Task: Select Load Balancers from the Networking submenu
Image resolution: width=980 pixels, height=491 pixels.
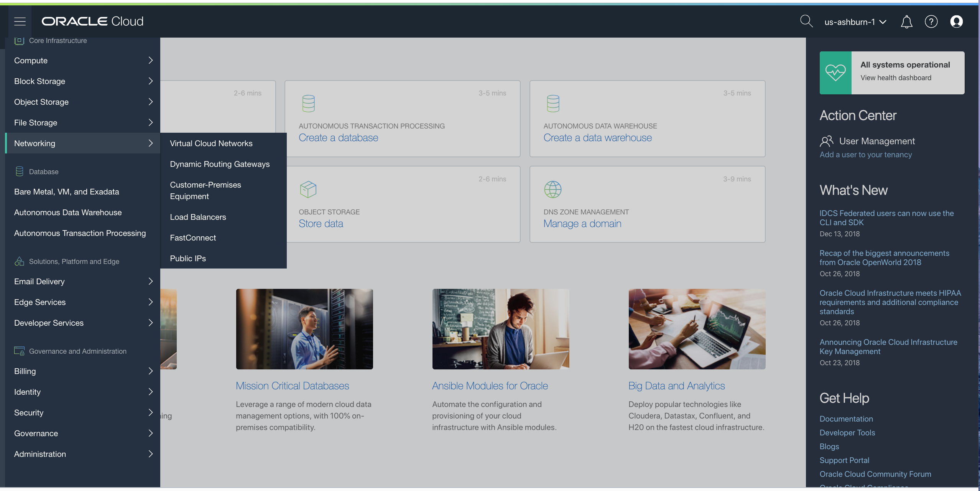Action: 198,217
